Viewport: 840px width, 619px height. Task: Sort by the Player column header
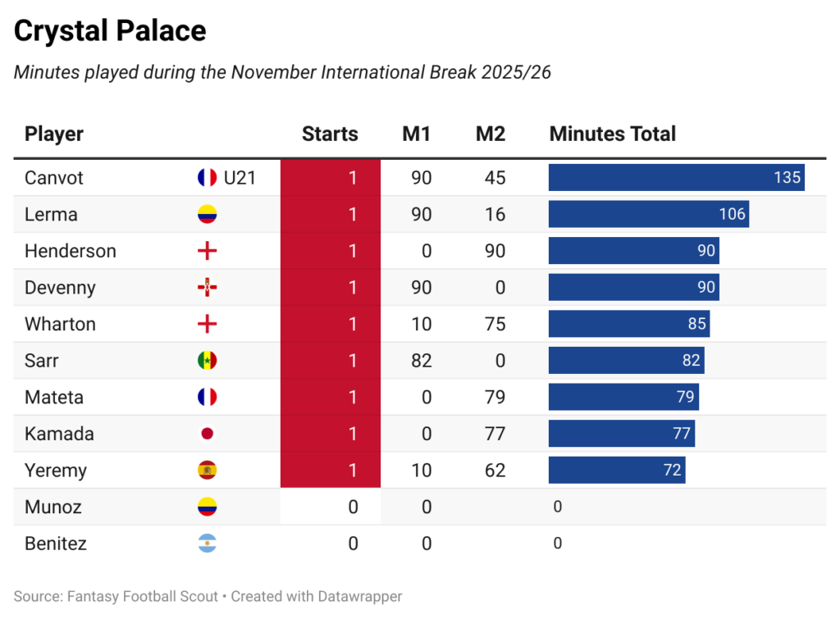pos(54,134)
